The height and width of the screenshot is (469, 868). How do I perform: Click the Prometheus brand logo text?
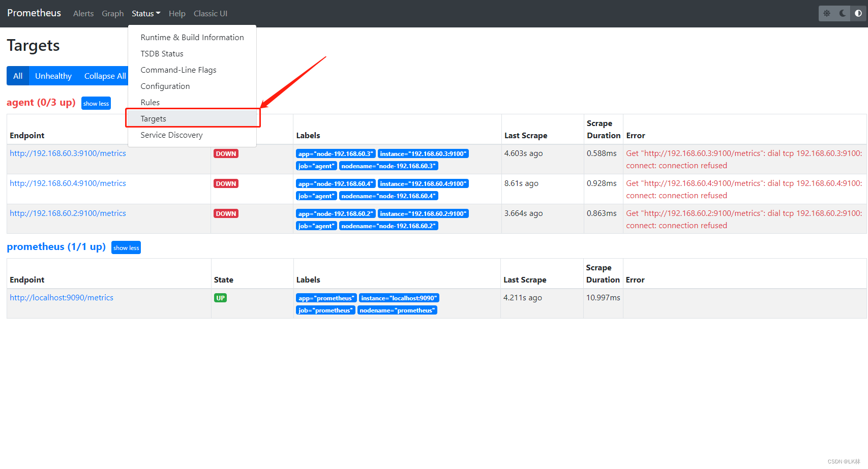(x=34, y=13)
